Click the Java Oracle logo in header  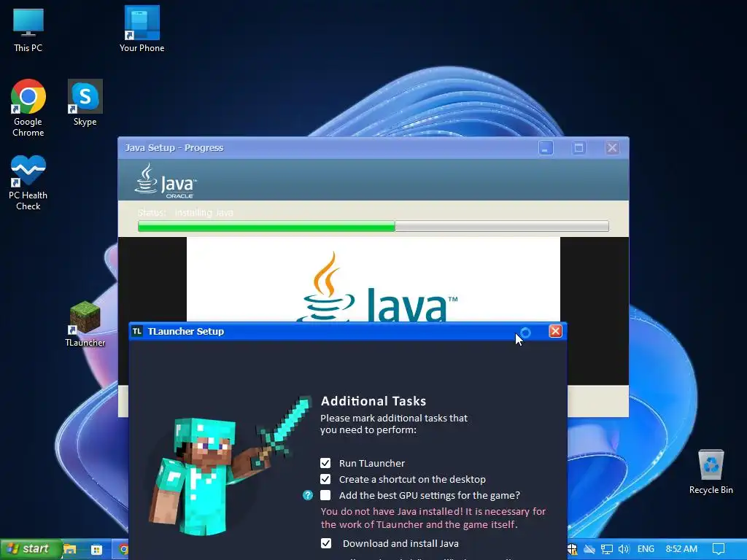click(166, 181)
